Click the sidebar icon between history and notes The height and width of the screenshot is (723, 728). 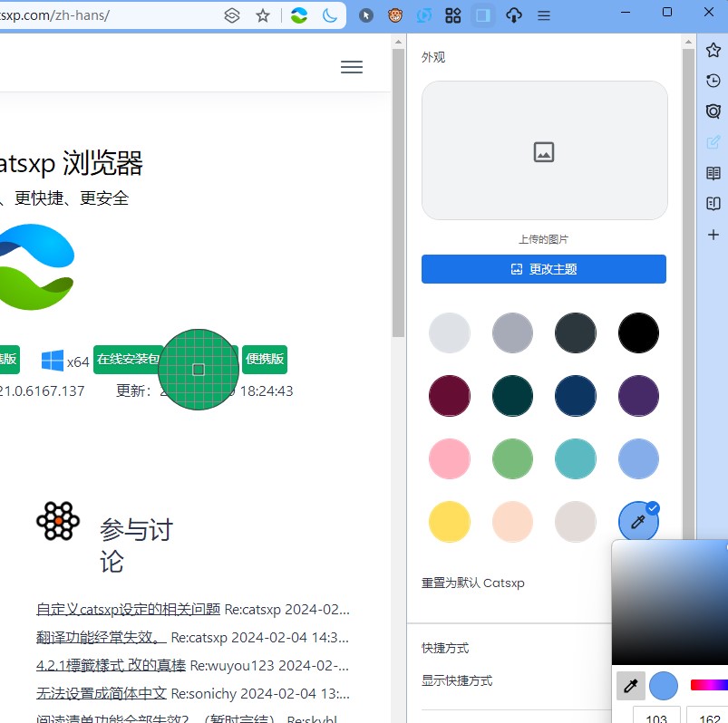[713, 111]
